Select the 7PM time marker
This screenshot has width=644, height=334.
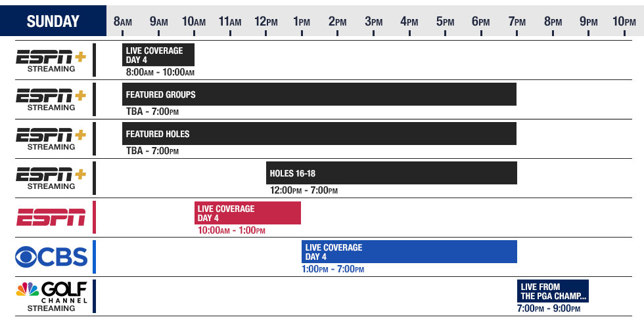coord(517,22)
